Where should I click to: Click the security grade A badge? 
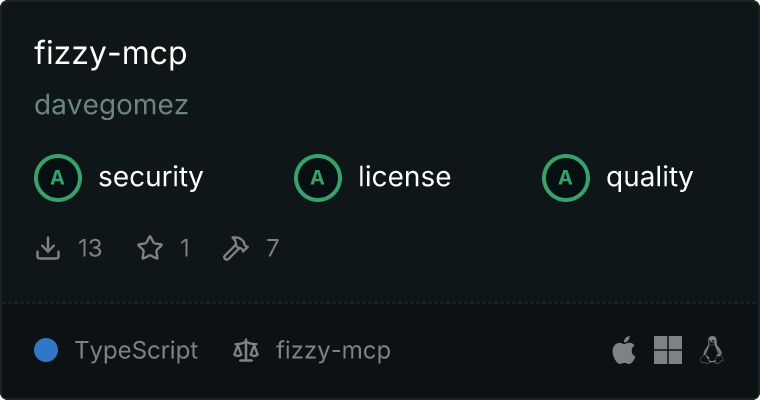tap(58, 178)
